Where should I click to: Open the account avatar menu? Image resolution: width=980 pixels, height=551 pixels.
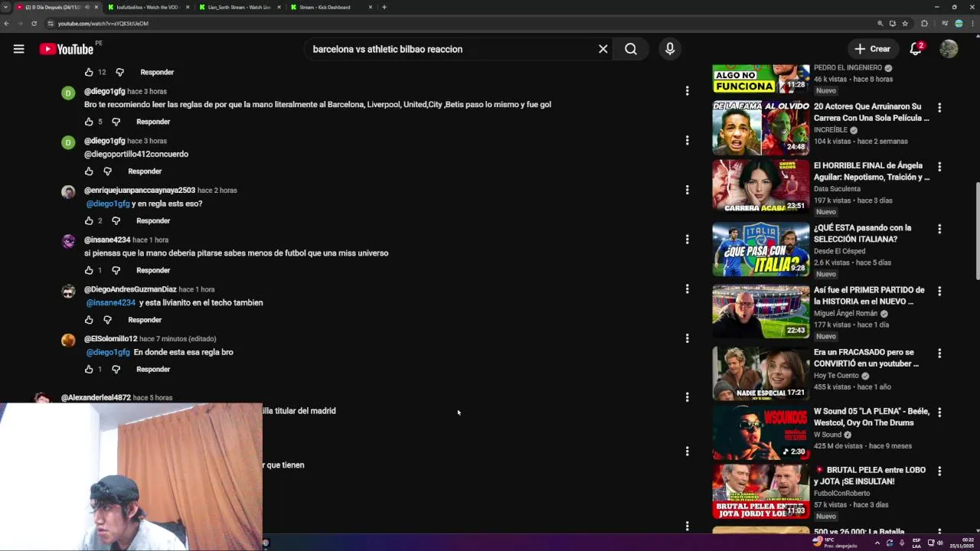(x=949, y=49)
